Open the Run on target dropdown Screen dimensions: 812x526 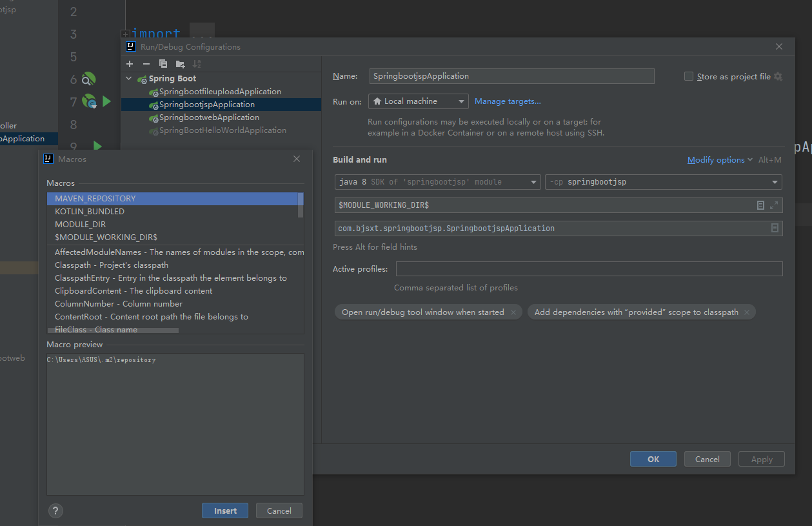pos(419,101)
